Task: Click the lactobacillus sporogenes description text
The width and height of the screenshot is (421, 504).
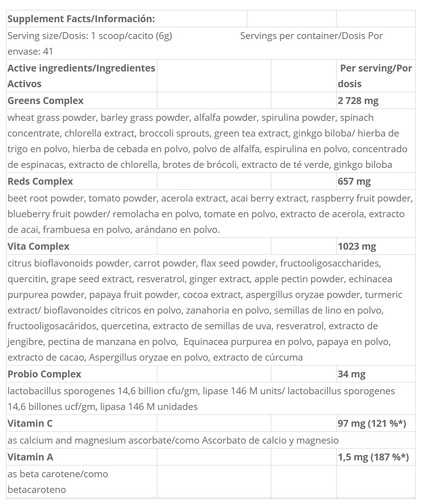Action: [x=201, y=398]
